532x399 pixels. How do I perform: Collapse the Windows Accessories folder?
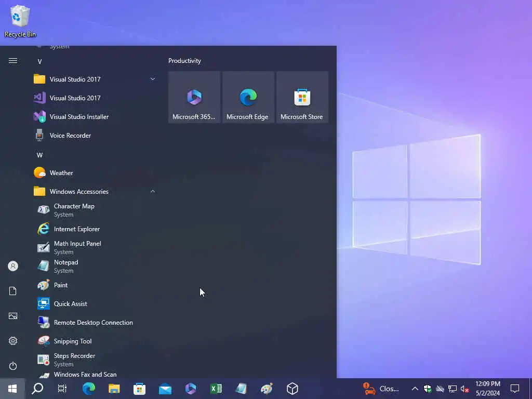(95, 191)
